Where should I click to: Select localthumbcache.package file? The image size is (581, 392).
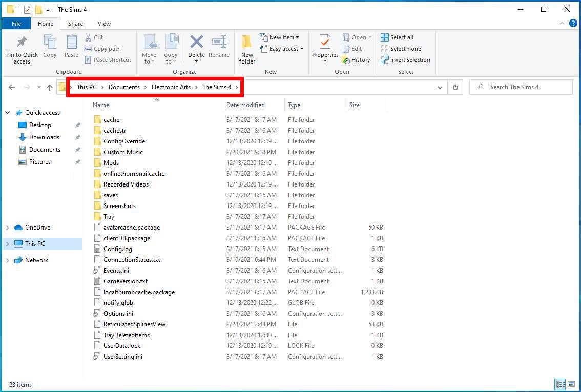coord(139,292)
